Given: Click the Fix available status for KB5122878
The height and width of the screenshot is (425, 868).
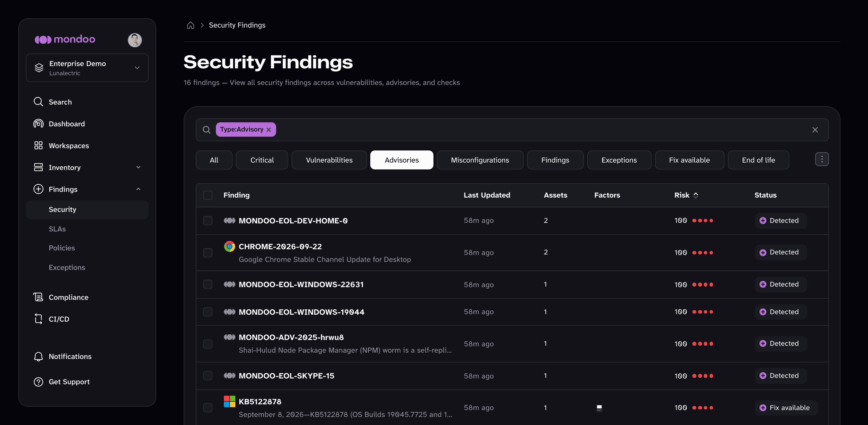Looking at the screenshot, I should point(786,408).
